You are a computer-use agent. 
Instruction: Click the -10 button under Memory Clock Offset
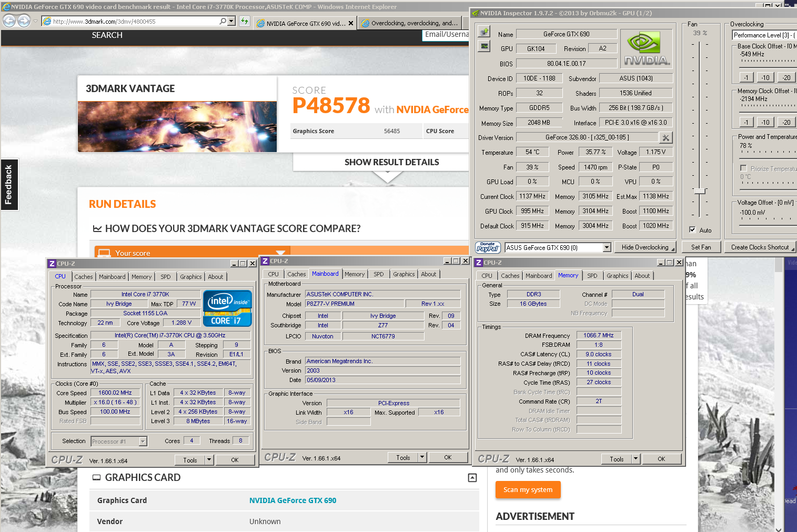pyautogui.click(x=765, y=122)
